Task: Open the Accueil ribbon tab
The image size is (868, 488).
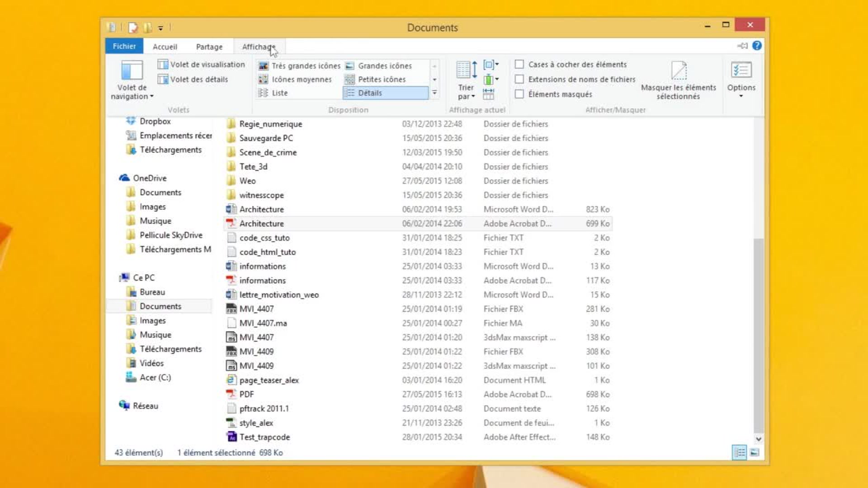Action: point(165,47)
